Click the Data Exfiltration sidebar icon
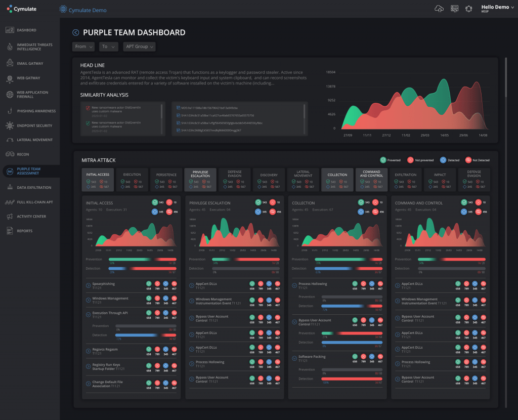The width and height of the screenshot is (518, 420). [x=10, y=187]
